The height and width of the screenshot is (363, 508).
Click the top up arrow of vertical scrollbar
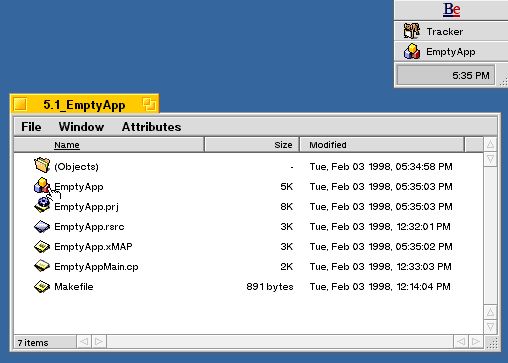[x=490, y=144]
